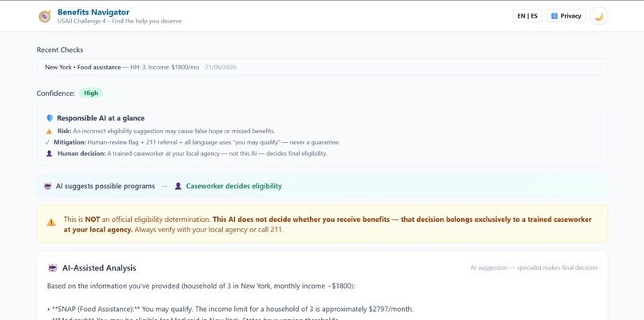Click the 'Responsible AI at a glance' heading
This screenshot has width=644, height=320.
tap(101, 118)
